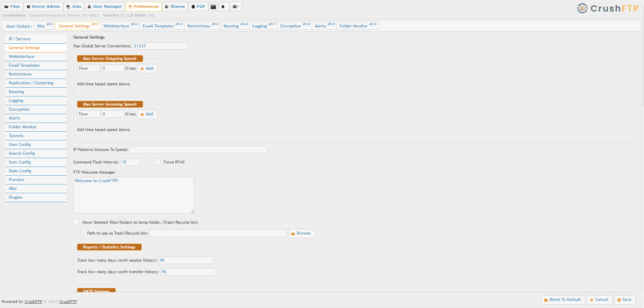This screenshot has width=644, height=308.
Task: Click Trash/Recycle bin path field
Action: click(x=218, y=233)
